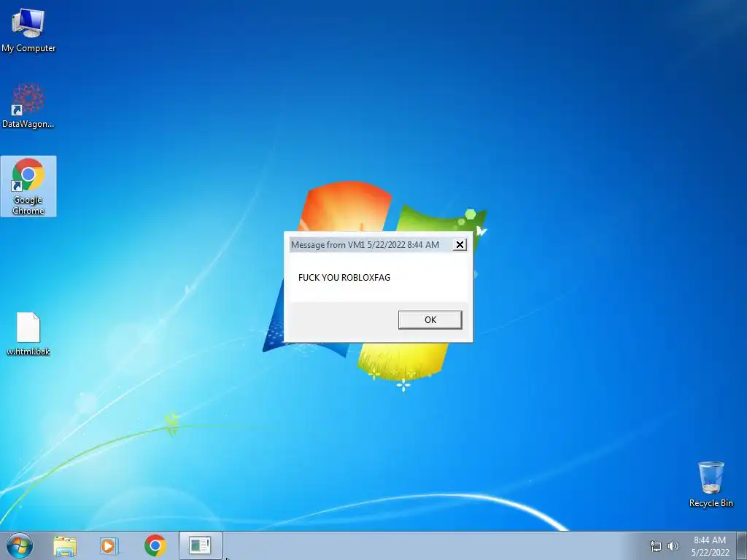Activate the message window taskbar button
This screenshot has width=747, height=560.
(x=200, y=545)
